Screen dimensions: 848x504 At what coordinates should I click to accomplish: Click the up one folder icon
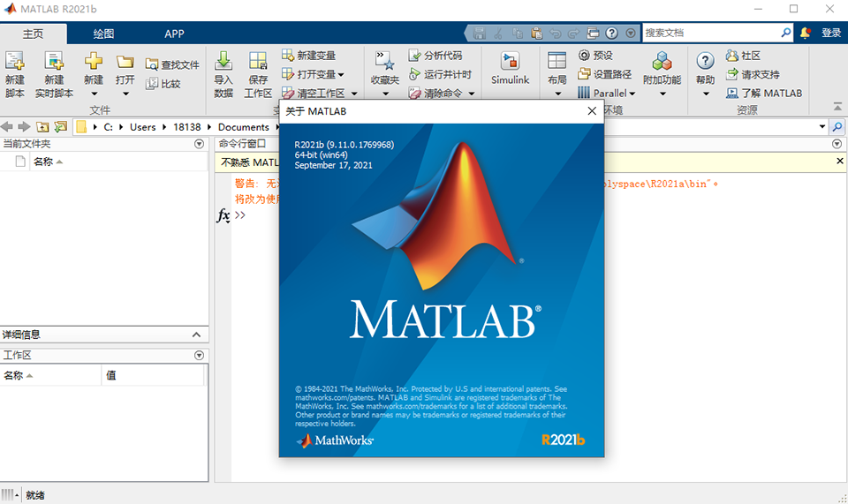tap(42, 127)
